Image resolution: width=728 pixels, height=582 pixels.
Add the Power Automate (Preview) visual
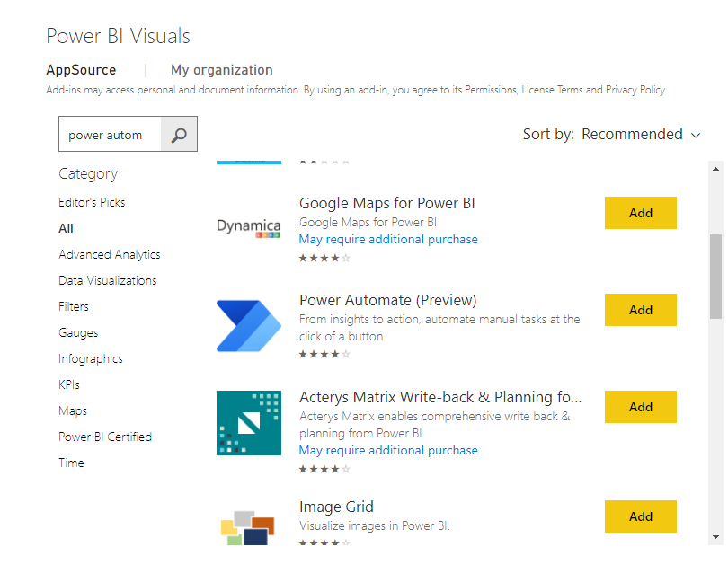click(640, 310)
